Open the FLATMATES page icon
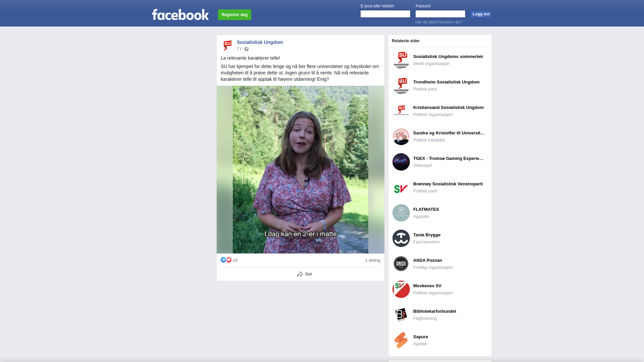Viewport: 644px width, 362px height. pos(401,213)
